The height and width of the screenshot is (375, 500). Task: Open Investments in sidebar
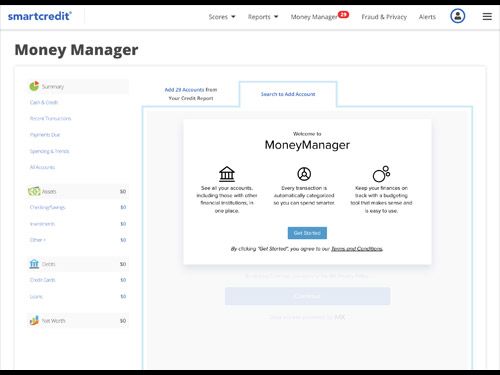tap(42, 224)
